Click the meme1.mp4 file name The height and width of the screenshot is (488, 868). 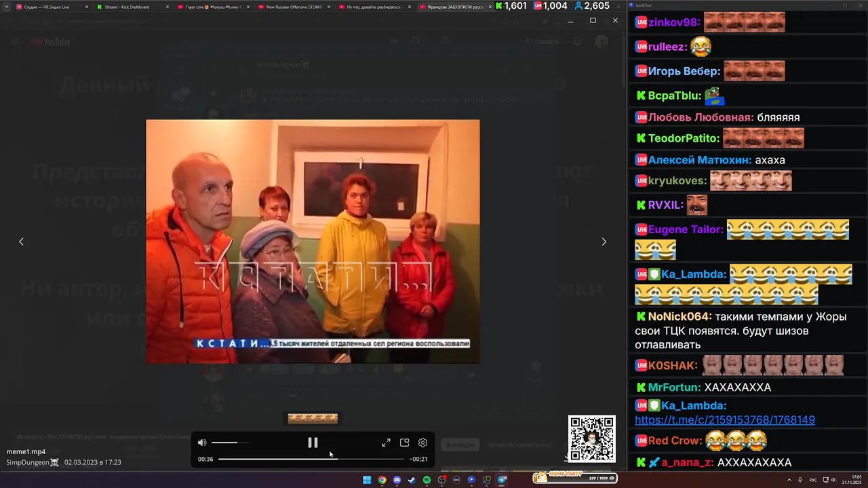click(x=26, y=451)
